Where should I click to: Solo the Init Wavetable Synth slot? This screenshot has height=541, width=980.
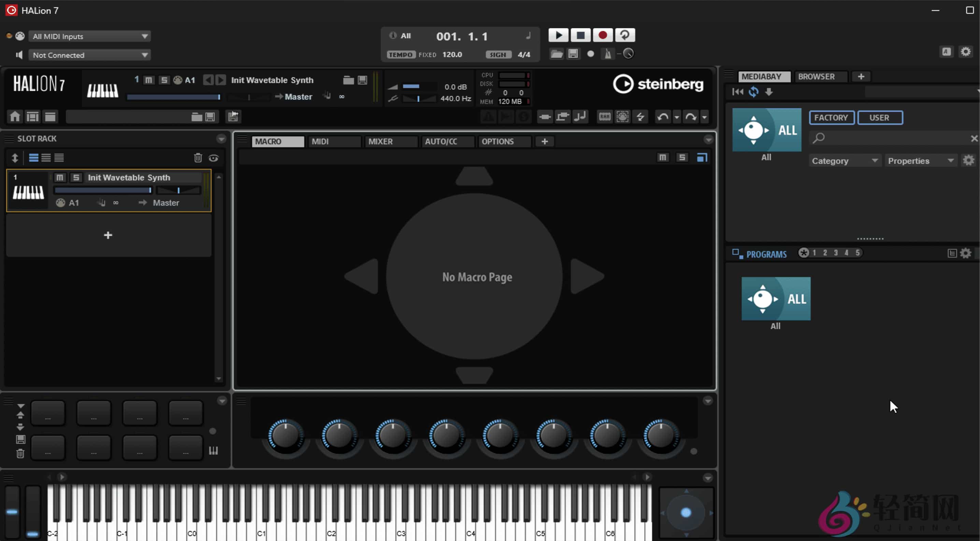(x=76, y=177)
